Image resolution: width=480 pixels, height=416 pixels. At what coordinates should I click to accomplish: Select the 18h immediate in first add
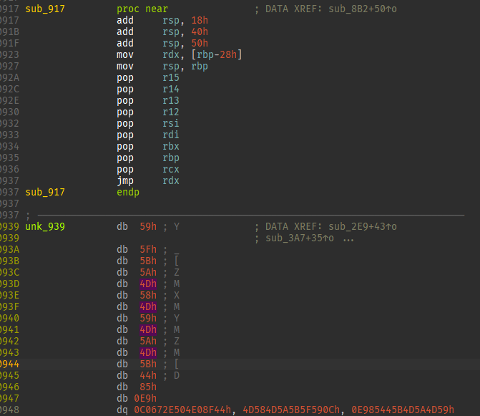(x=200, y=20)
